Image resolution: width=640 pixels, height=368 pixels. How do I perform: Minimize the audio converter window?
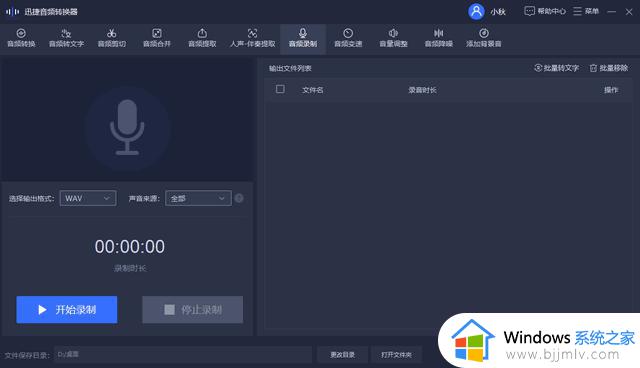click(611, 12)
